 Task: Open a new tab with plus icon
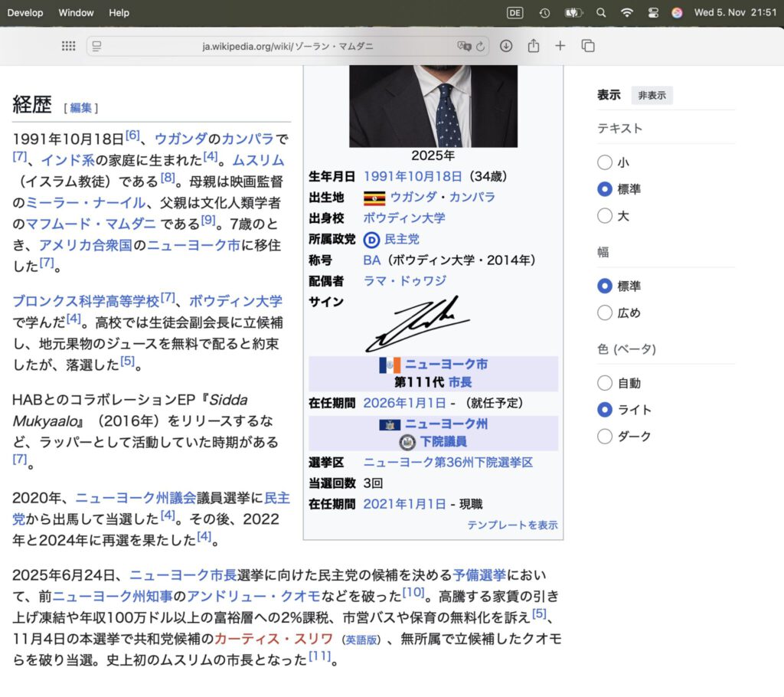pos(560,46)
